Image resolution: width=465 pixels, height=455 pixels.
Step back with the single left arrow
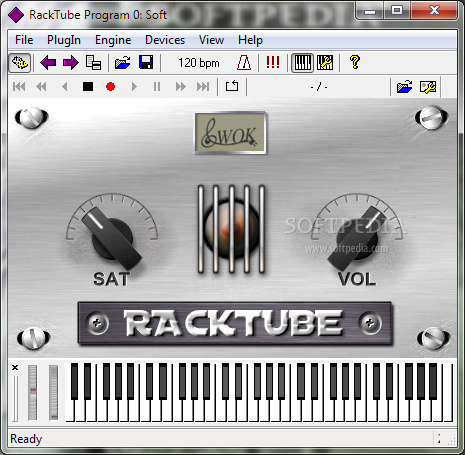pos(65,87)
